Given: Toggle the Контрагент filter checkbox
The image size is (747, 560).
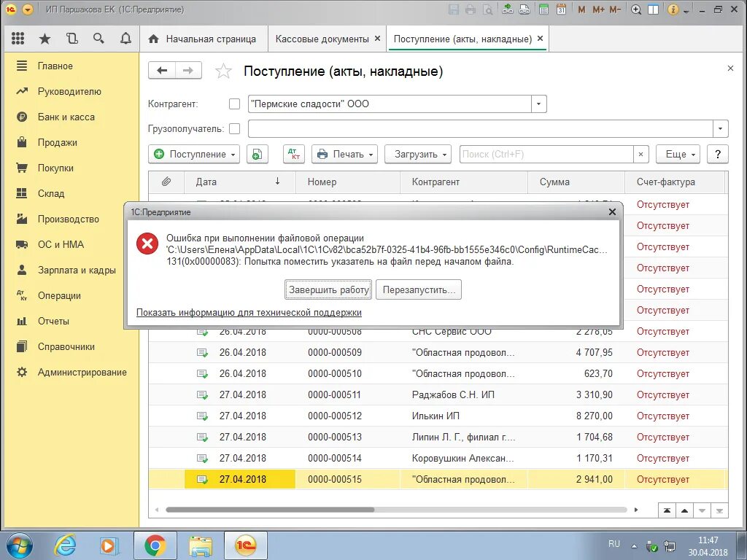Looking at the screenshot, I should [x=234, y=104].
